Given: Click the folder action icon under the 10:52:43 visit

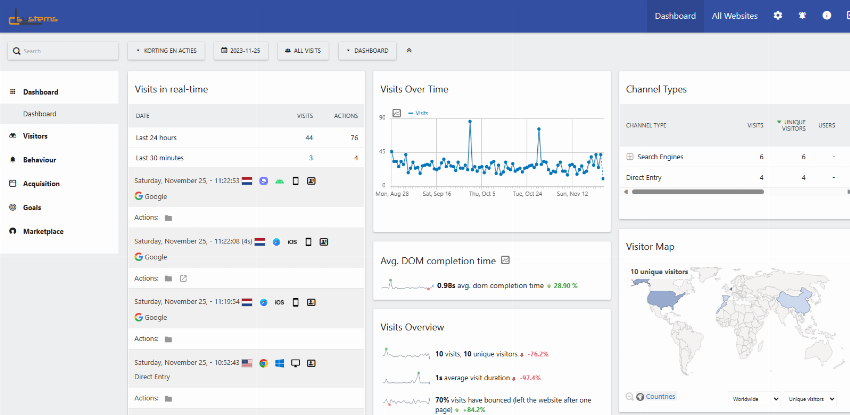Looking at the screenshot, I should [169, 399].
